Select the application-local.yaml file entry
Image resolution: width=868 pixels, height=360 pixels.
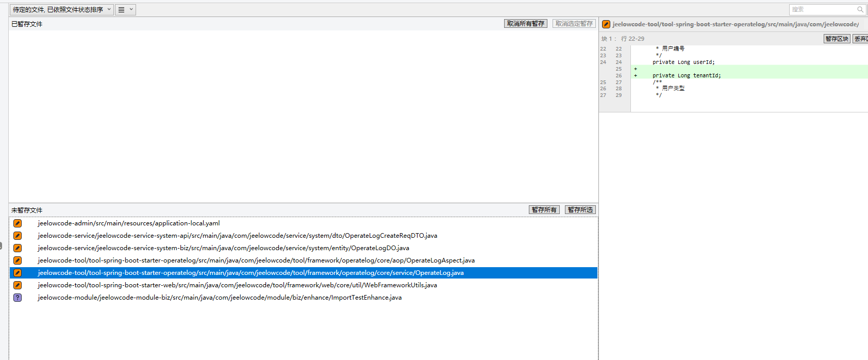(x=129, y=223)
